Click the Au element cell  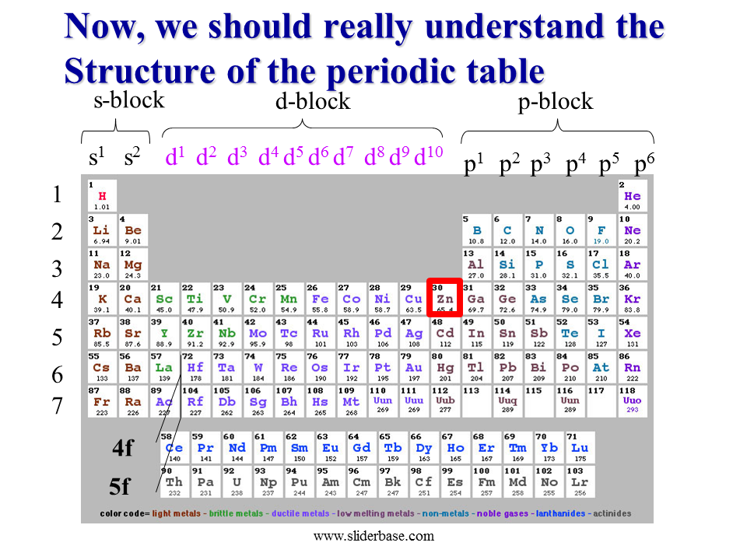pos(413,367)
